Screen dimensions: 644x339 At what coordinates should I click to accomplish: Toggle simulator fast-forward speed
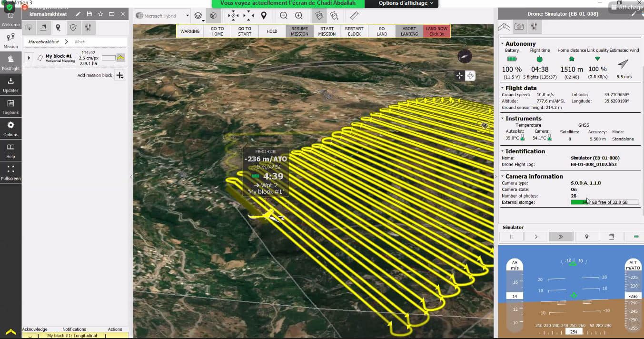561,236
